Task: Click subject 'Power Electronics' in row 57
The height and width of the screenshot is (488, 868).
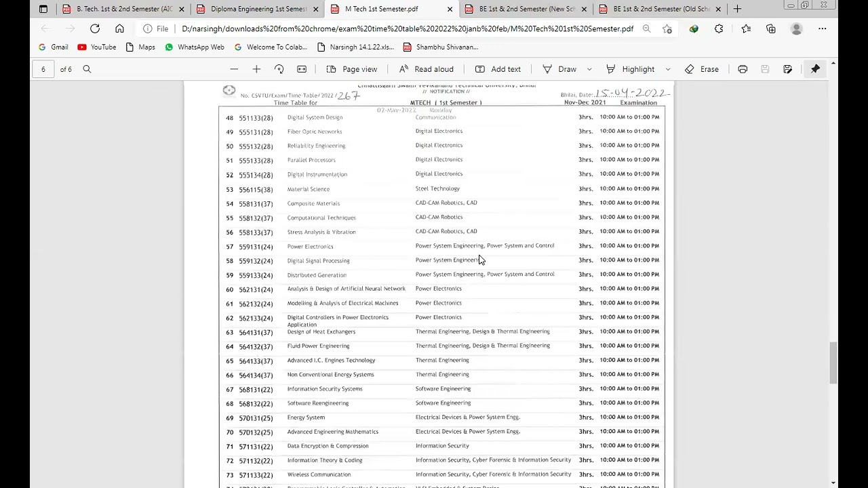Action: 310,247
